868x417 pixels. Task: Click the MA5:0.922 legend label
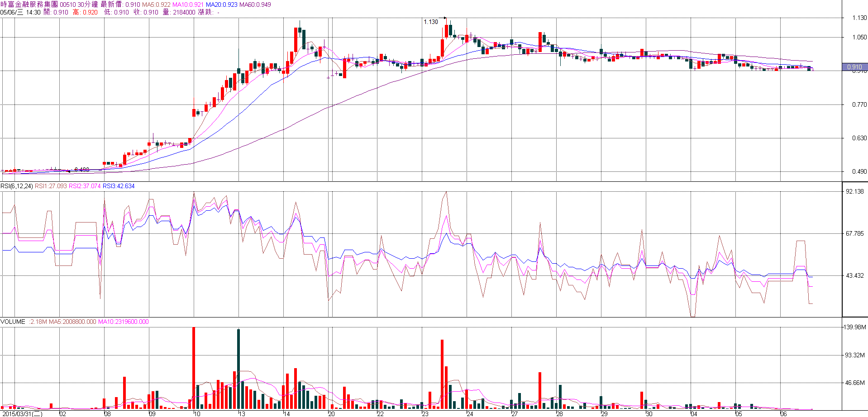pyautogui.click(x=156, y=5)
